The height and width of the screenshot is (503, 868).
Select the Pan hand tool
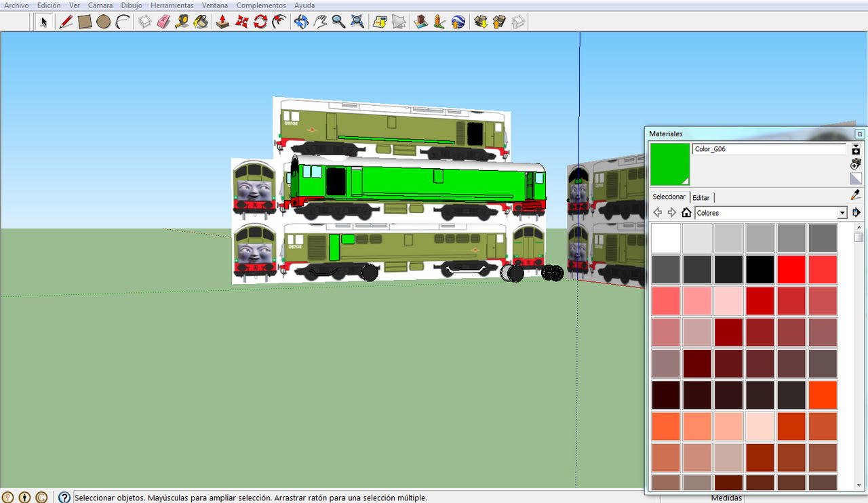click(x=319, y=21)
